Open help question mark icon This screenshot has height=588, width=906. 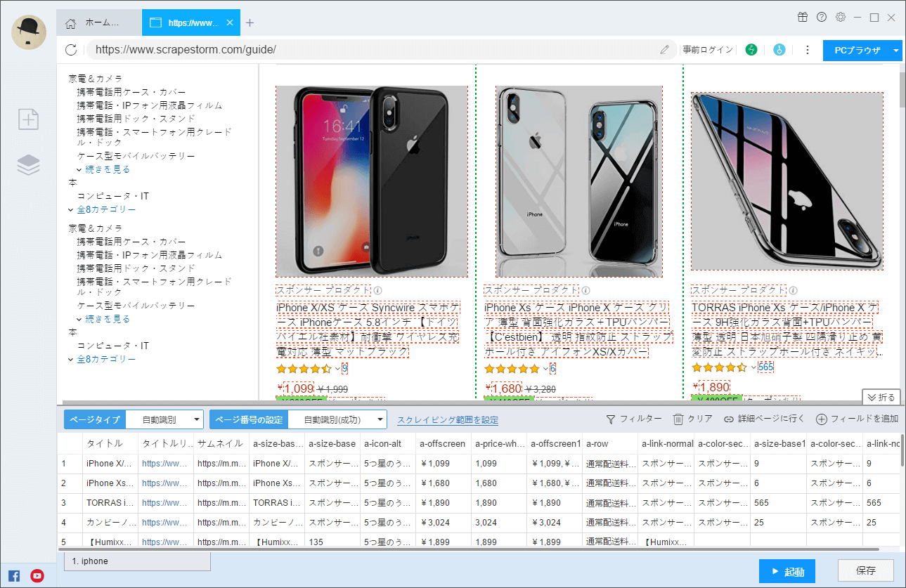(821, 17)
